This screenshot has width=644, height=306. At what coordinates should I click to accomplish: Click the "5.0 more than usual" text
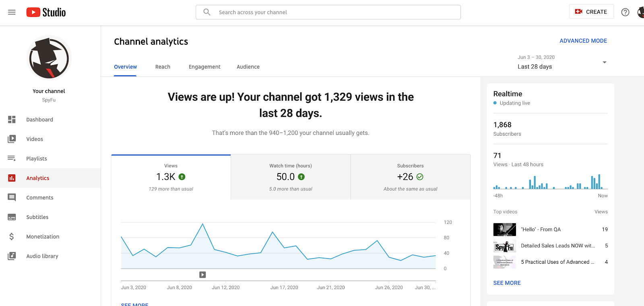click(x=291, y=189)
